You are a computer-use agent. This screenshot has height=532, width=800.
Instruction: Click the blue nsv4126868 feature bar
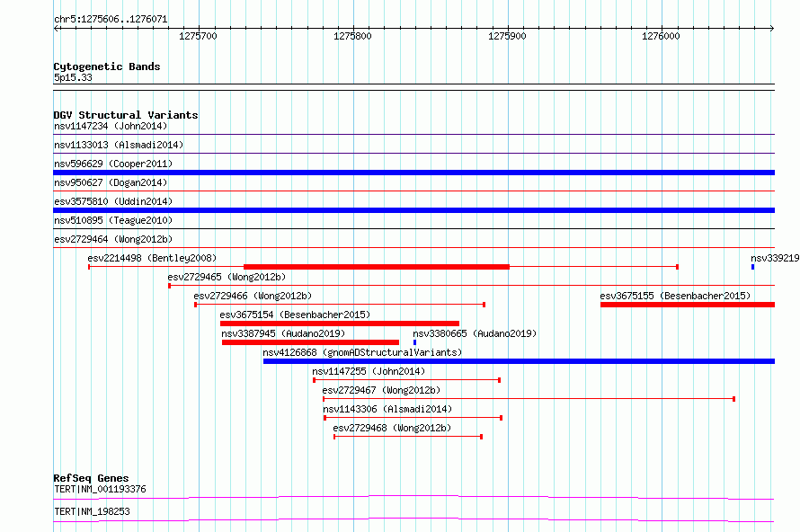[x=519, y=361]
